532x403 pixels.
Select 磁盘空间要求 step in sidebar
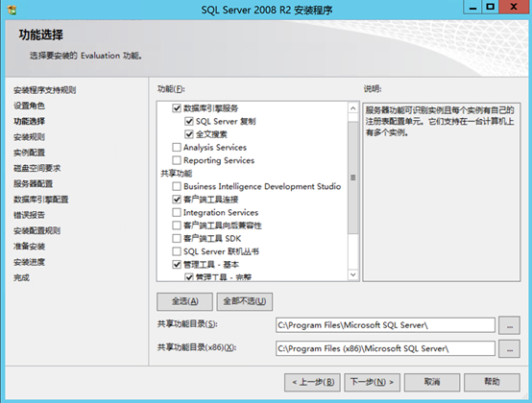click(x=37, y=168)
